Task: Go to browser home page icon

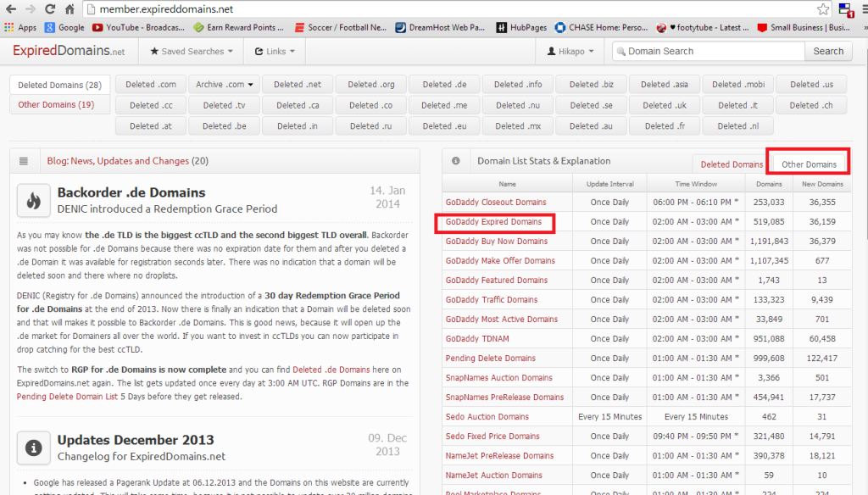Action: tap(70, 8)
